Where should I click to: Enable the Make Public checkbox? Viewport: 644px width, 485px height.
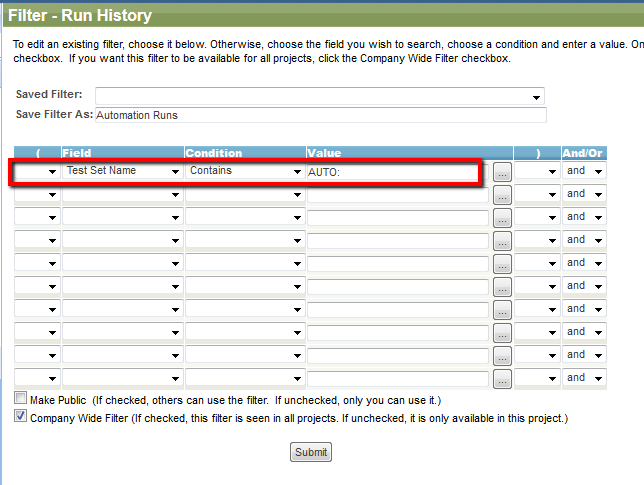[20, 398]
